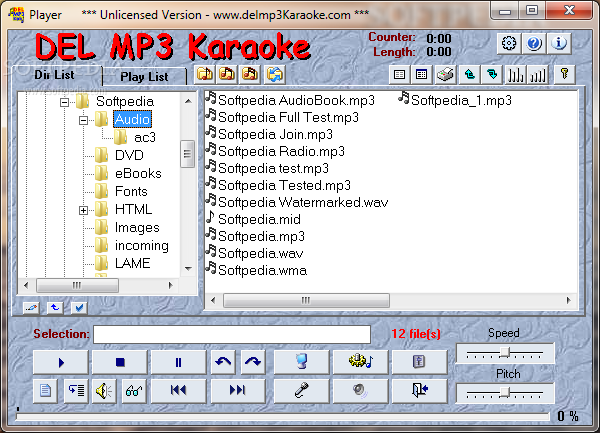600x433 pixels.
Task: Click the first folder with music note icon
Action: point(205,74)
